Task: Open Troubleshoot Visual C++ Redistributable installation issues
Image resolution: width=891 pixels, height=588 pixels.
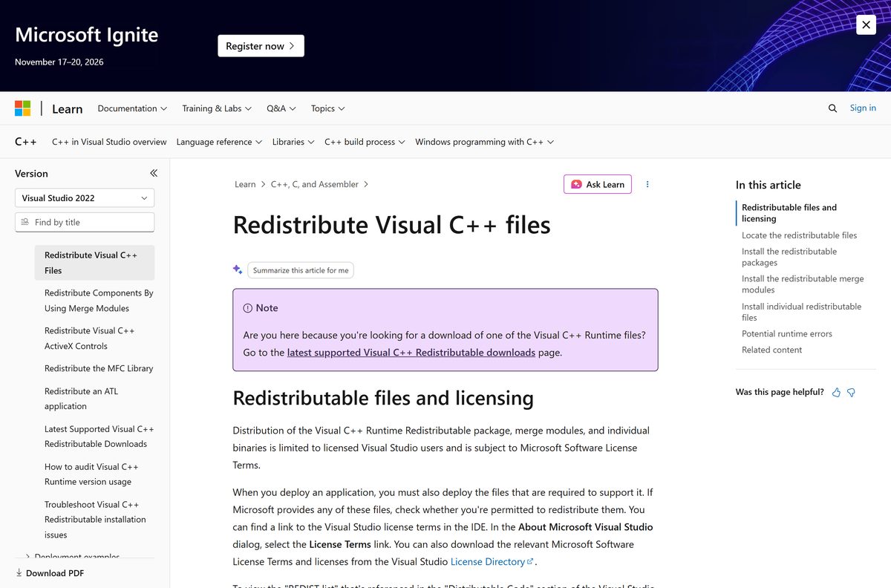Action: coord(95,520)
